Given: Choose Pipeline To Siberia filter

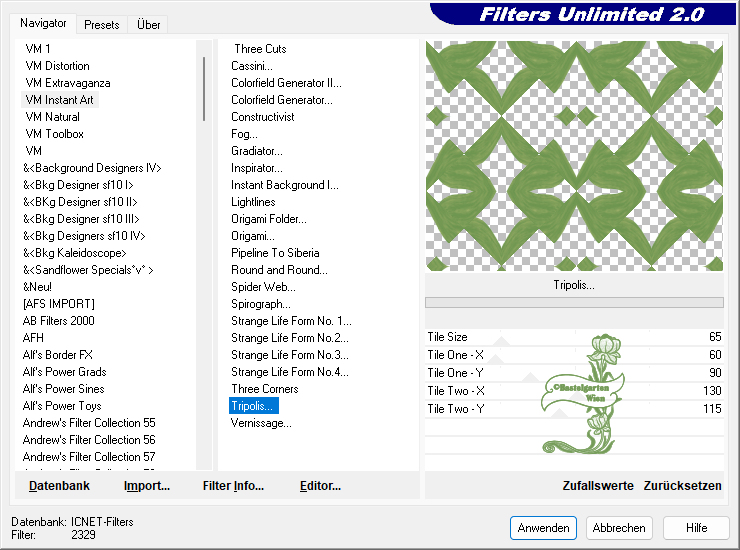Looking at the screenshot, I should point(275,253).
